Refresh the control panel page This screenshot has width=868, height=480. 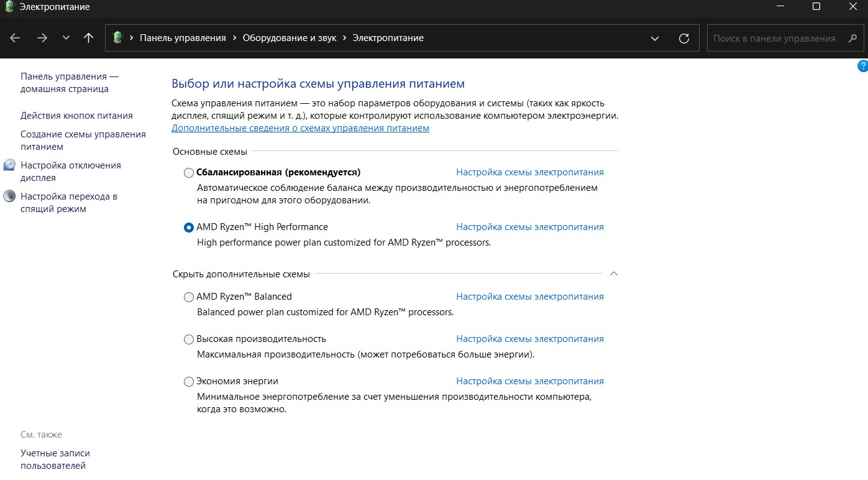point(684,38)
